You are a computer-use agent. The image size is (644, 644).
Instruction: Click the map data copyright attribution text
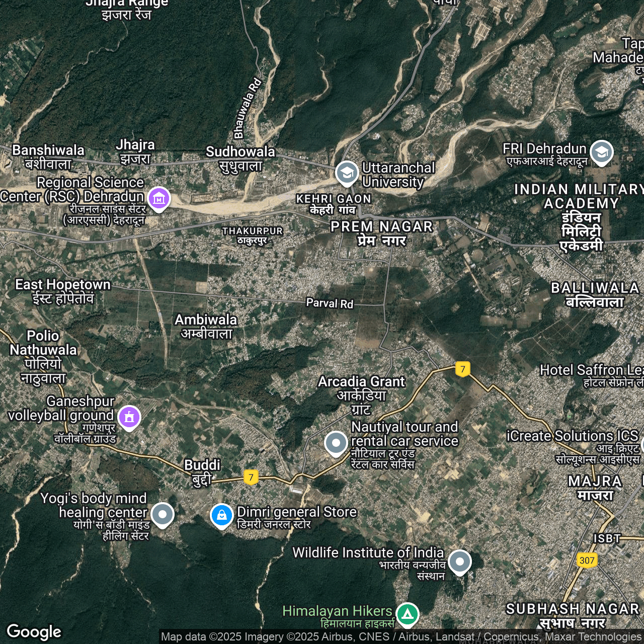click(400, 637)
